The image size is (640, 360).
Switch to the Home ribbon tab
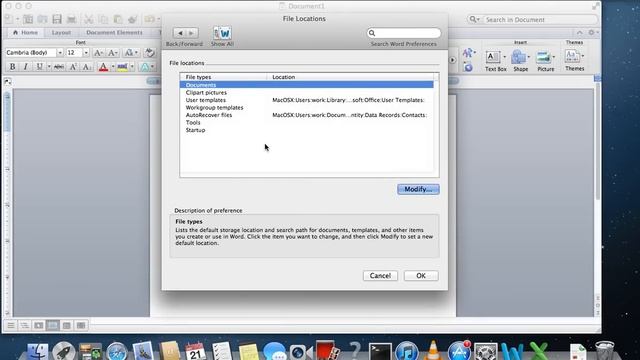(25, 32)
